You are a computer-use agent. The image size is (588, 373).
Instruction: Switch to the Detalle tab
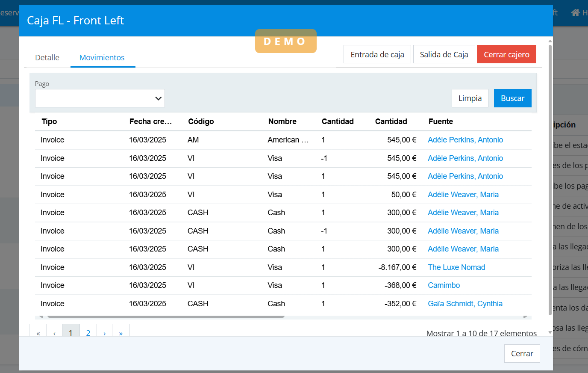click(x=47, y=58)
